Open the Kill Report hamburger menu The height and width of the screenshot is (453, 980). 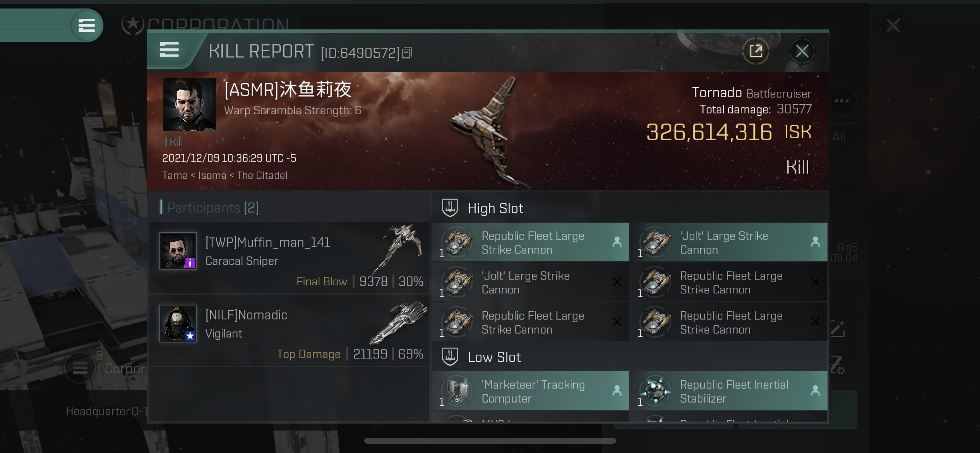coord(170,50)
